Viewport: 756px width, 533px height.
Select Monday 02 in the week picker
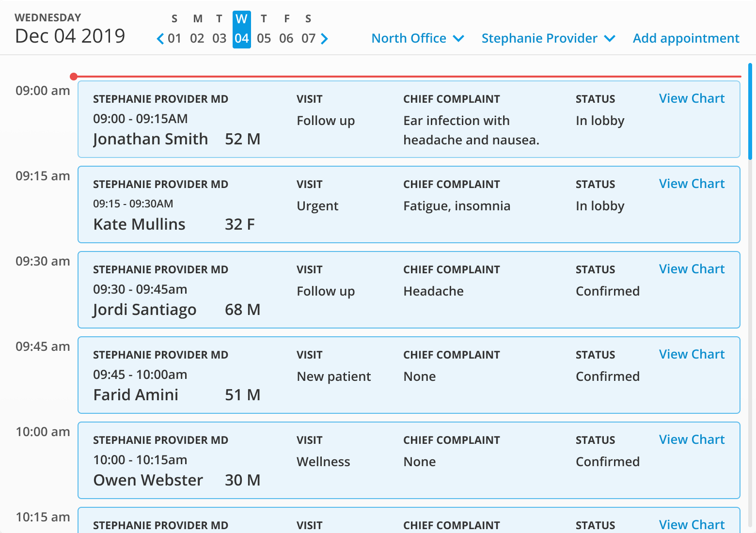[197, 30]
